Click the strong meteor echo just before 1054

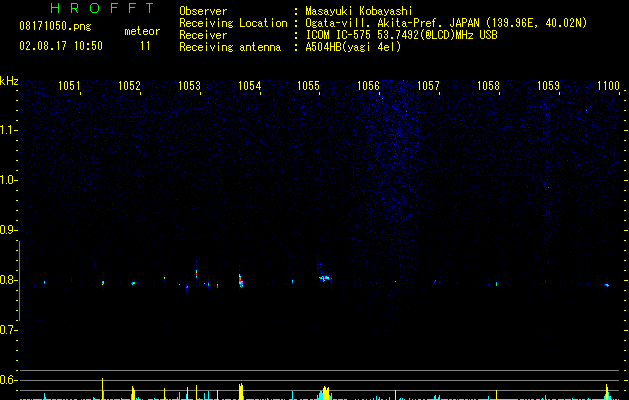(241, 281)
